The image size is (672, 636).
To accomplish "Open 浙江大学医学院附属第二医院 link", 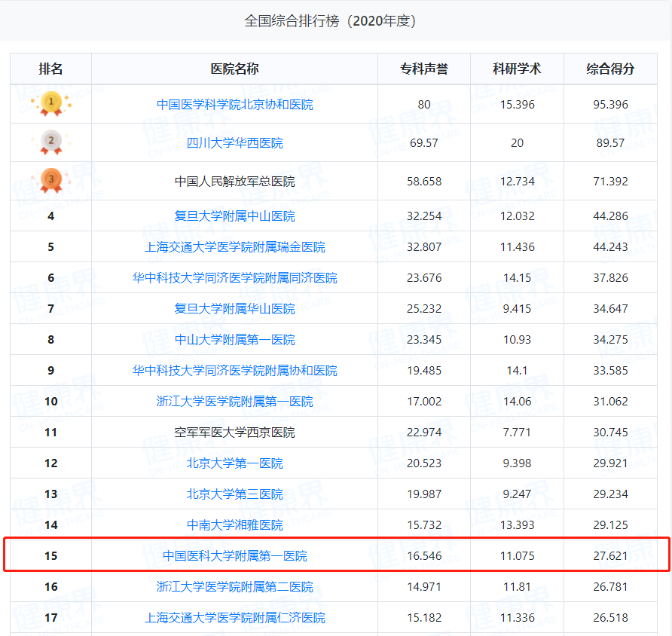I will [x=234, y=587].
